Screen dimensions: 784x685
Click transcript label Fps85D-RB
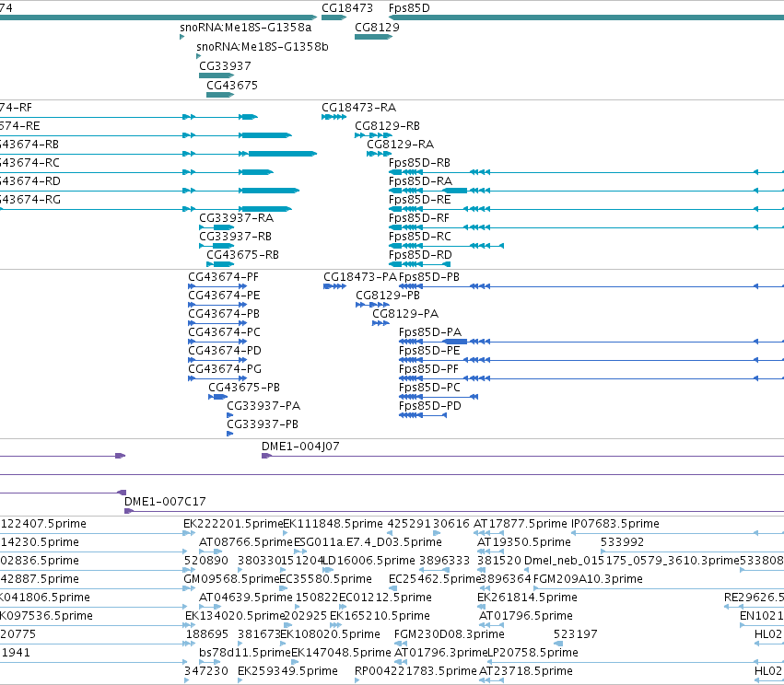tap(419, 163)
